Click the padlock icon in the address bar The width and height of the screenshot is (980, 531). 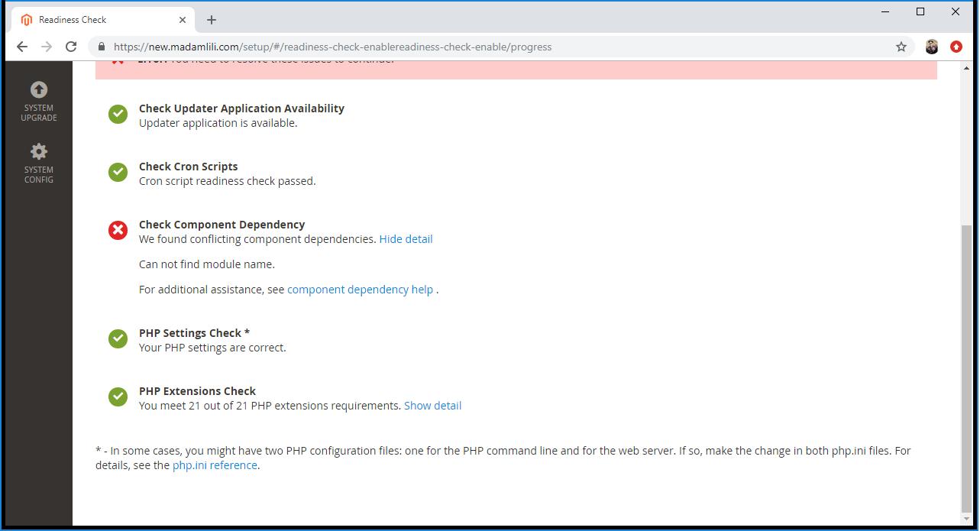(x=101, y=47)
